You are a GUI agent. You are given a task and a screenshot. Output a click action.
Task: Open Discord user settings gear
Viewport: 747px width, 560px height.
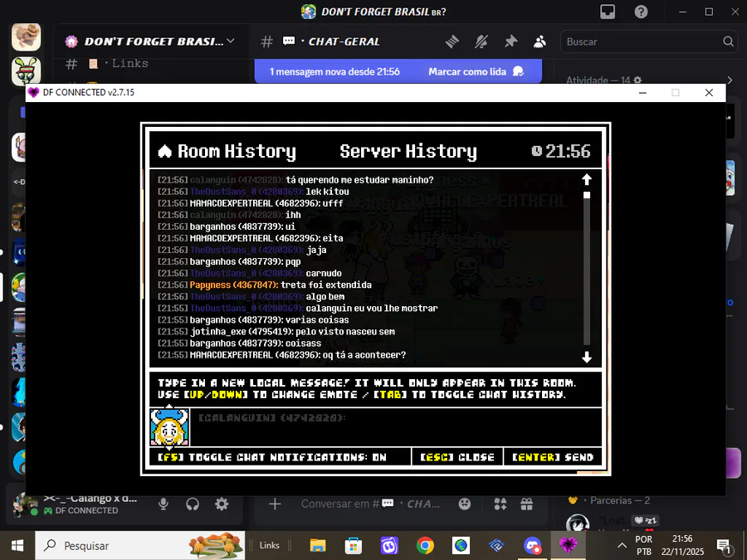(x=222, y=504)
